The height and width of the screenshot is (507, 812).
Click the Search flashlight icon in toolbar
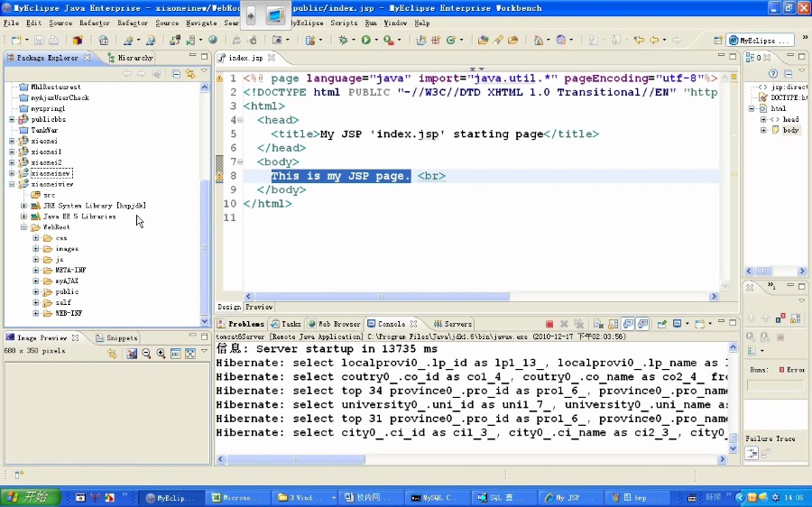coord(498,41)
